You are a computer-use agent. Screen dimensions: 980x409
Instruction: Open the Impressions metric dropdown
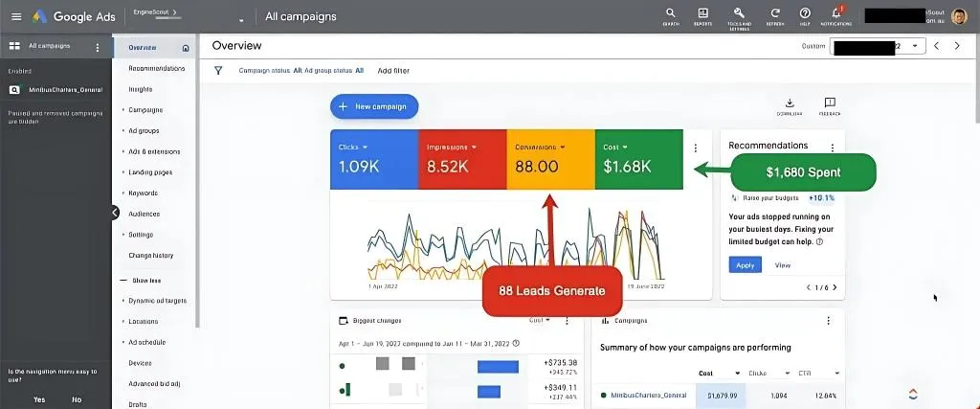[x=452, y=147]
